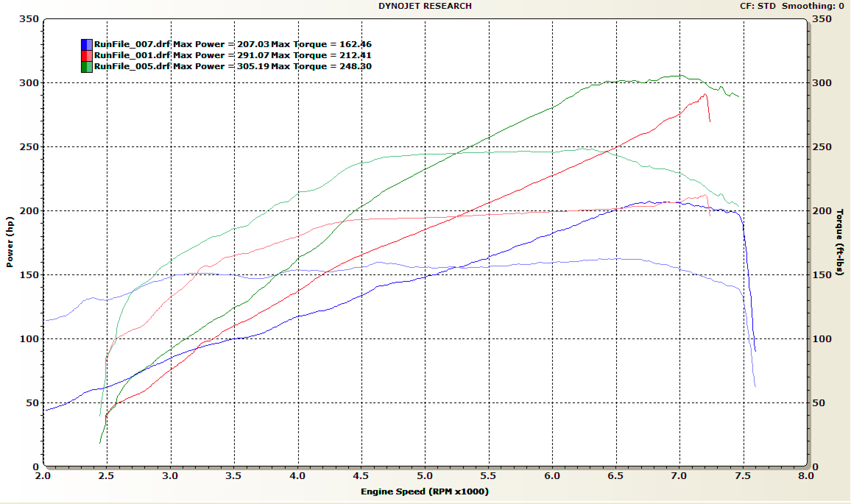Screen dimensions: 851x504
Task: Click the 5.0 tick on RPM axis
Action: 424,476
